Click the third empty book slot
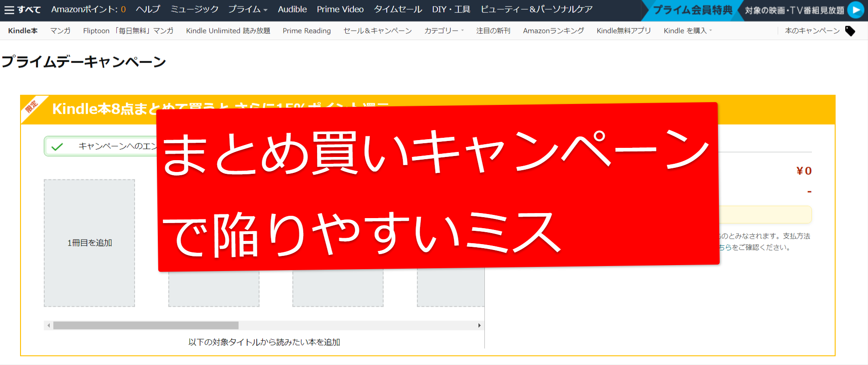 point(338,289)
